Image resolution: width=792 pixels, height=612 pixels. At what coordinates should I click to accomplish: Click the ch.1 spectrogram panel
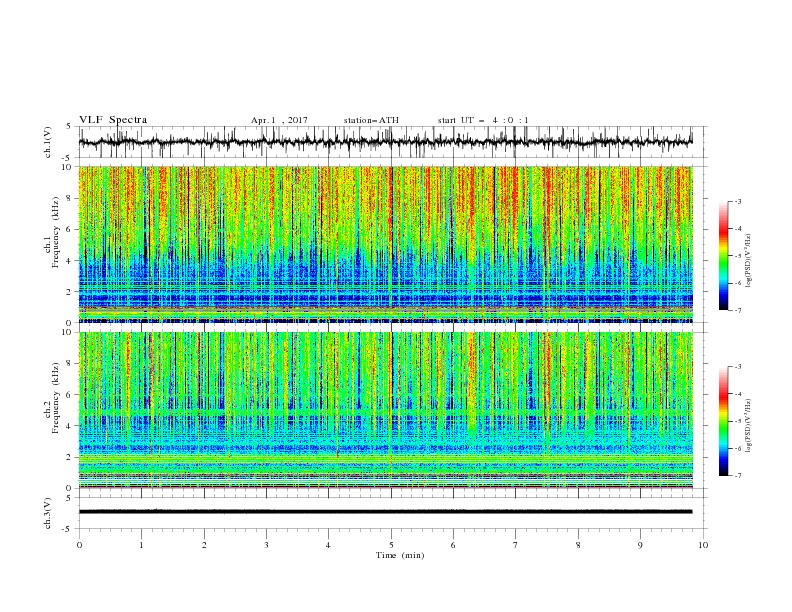point(385,244)
